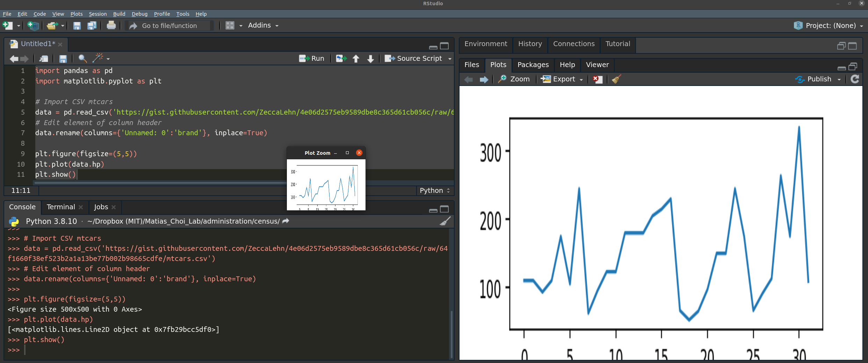Switch to the Packages tab
868x363 pixels.
(x=533, y=65)
